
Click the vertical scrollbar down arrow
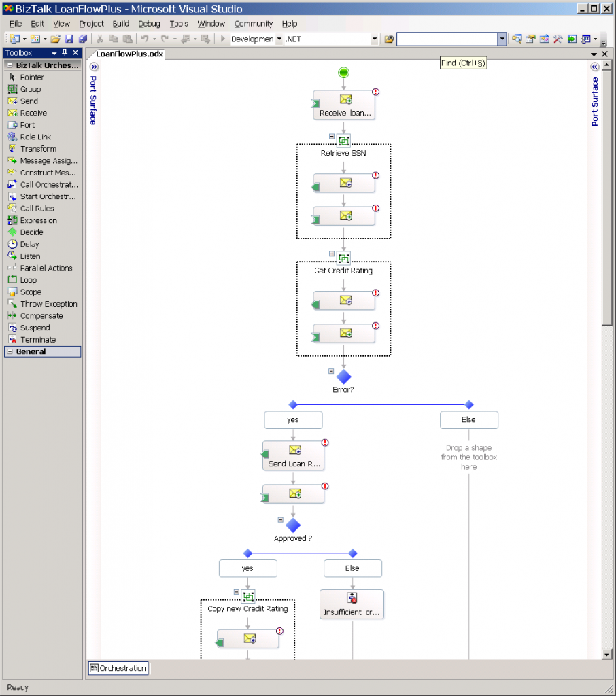pos(606,655)
